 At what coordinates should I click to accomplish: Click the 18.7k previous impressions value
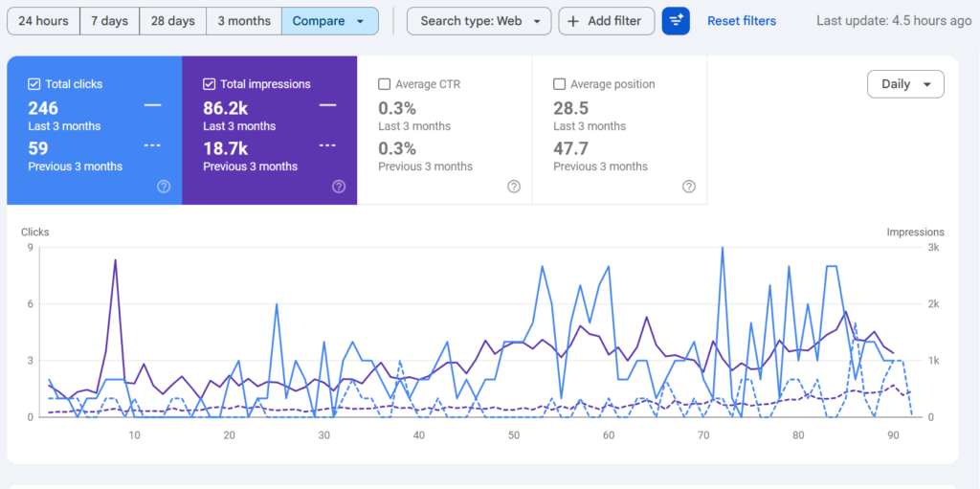pyautogui.click(x=226, y=148)
